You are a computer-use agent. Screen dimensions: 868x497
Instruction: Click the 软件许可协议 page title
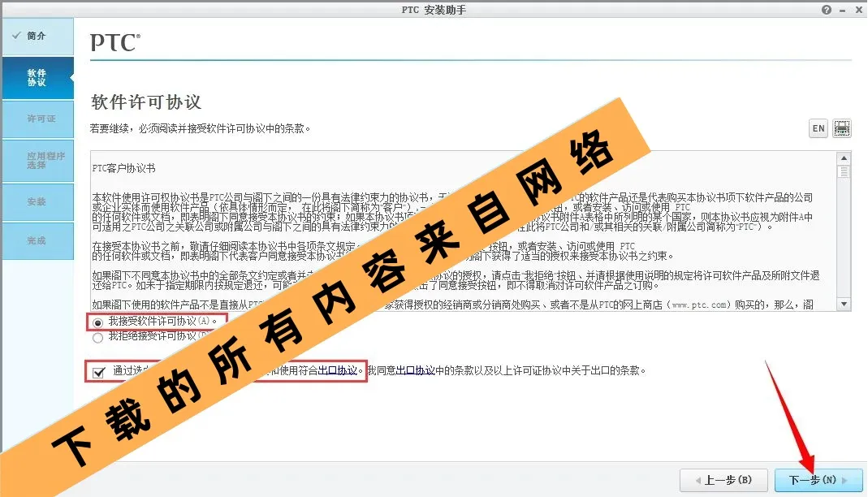[146, 102]
